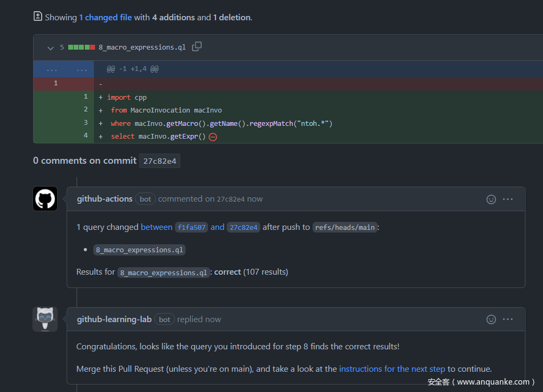
Task: Open the '1 changed file' link
Action: tap(105, 17)
